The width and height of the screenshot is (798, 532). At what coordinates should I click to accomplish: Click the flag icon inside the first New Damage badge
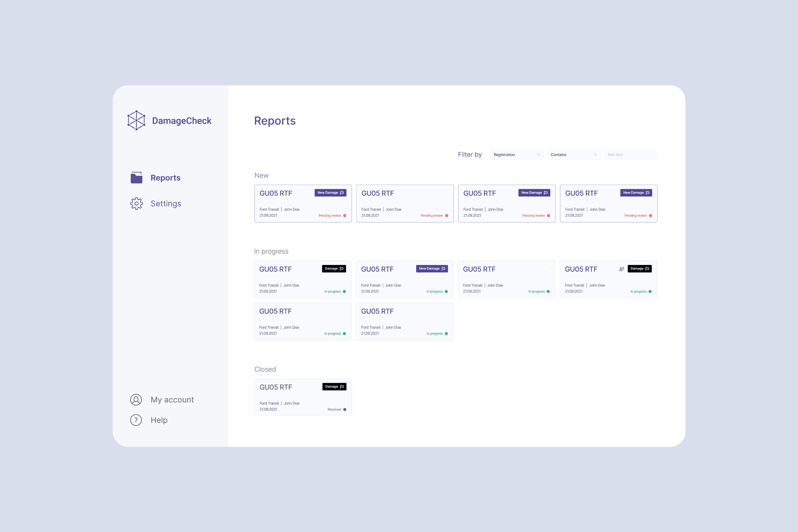[x=342, y=193]
